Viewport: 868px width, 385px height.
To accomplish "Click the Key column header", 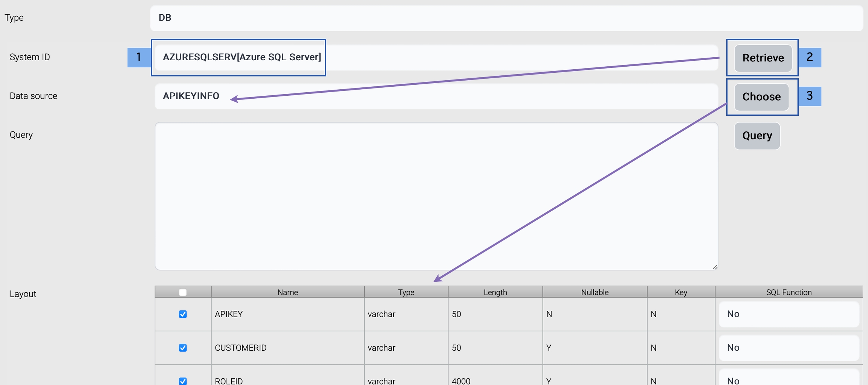I will point(681,292).
